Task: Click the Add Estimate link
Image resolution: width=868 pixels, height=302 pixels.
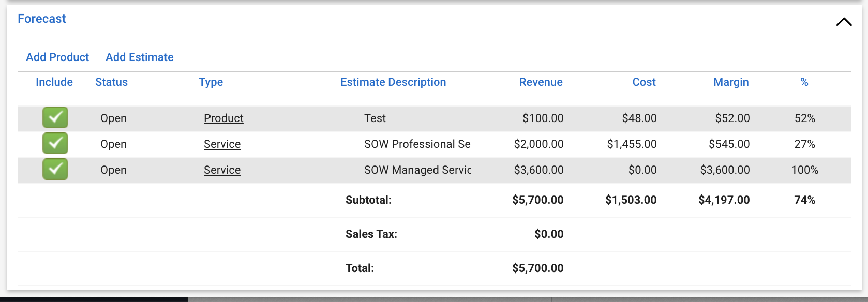Action: click(x=140, y=57)
